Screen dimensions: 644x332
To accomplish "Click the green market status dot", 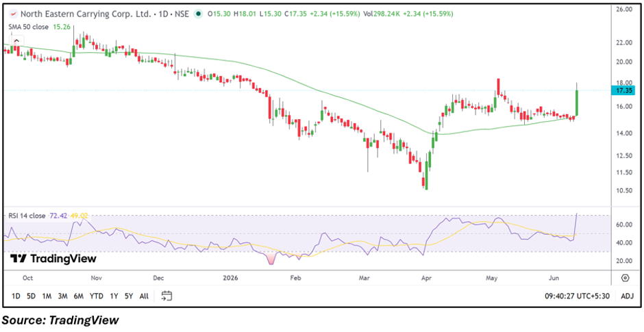I will coord(199,14).
